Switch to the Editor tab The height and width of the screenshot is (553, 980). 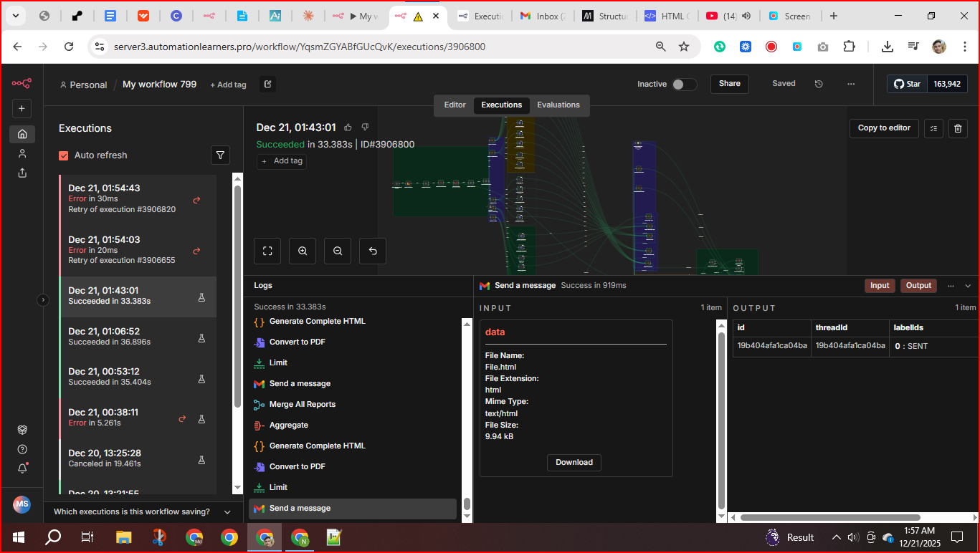point(455,105)
